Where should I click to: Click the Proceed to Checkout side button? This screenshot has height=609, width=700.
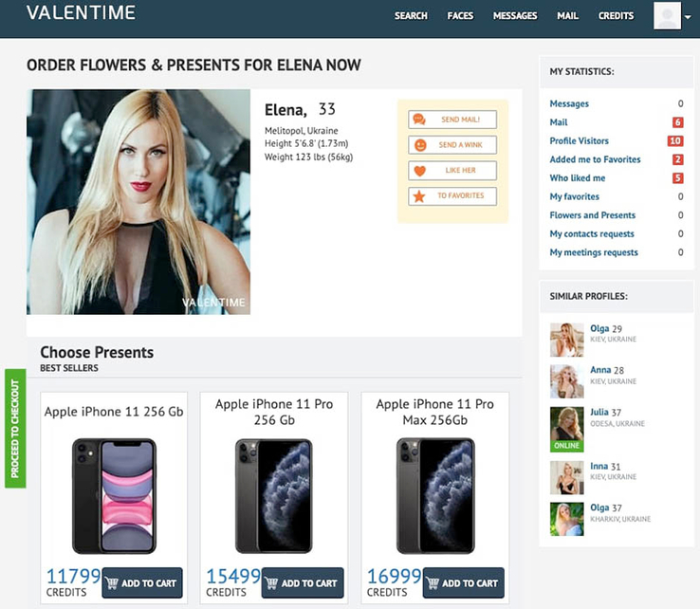pos(15,428)
